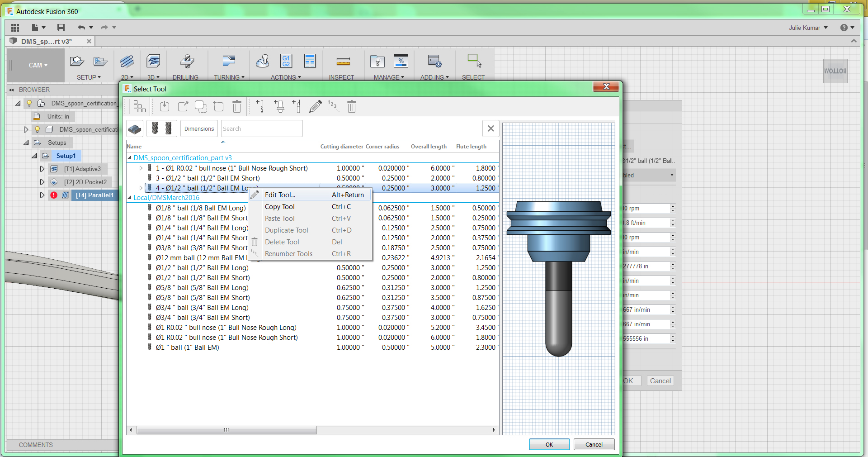This screenshot has height=457, width=868.
Task: Click in the tool Search field
Action: [262, 129]
